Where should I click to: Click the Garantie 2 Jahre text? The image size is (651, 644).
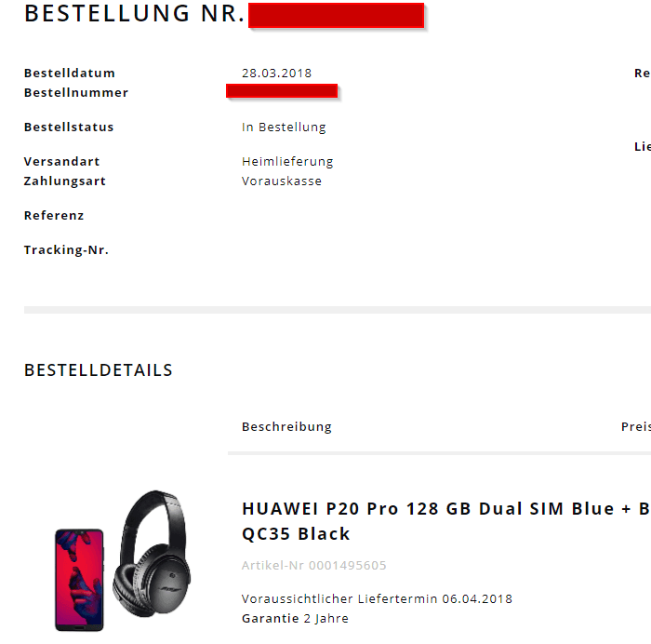(x=295, y=618)
